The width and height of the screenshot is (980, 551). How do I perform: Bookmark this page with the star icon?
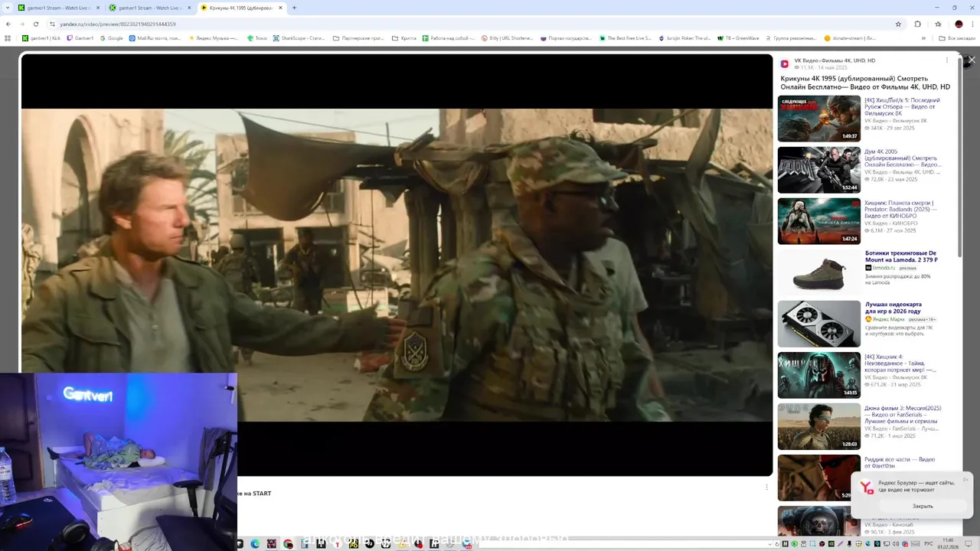[x=898, y=24]
